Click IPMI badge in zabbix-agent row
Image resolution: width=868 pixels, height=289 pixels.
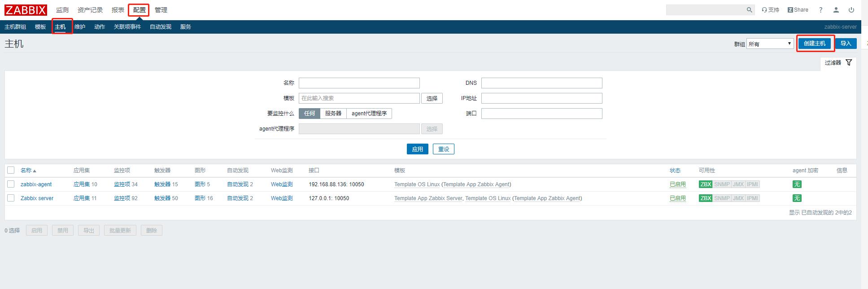point(752,184)
